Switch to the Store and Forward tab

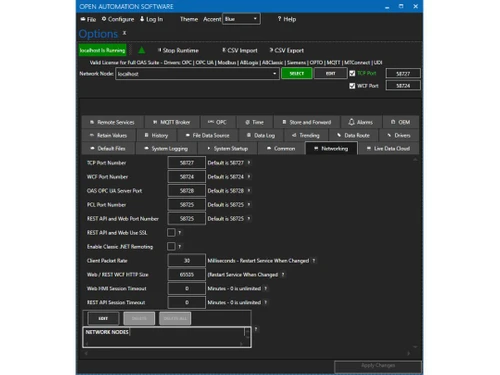coord(307,122)
